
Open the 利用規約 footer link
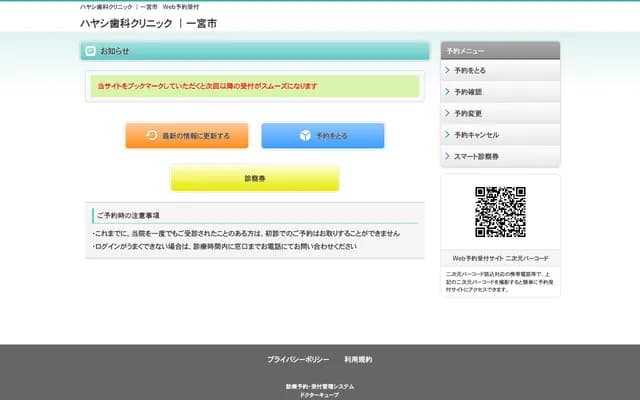pos(358,359)
